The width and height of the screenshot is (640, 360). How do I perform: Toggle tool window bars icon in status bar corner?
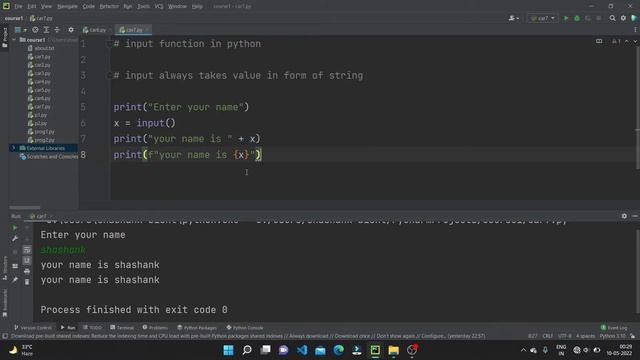tap(5, 336)
